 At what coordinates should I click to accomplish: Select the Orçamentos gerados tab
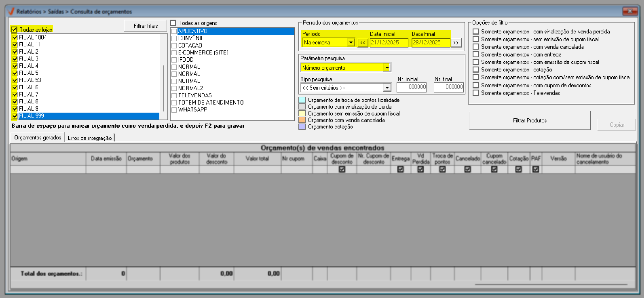click(38, 138)
